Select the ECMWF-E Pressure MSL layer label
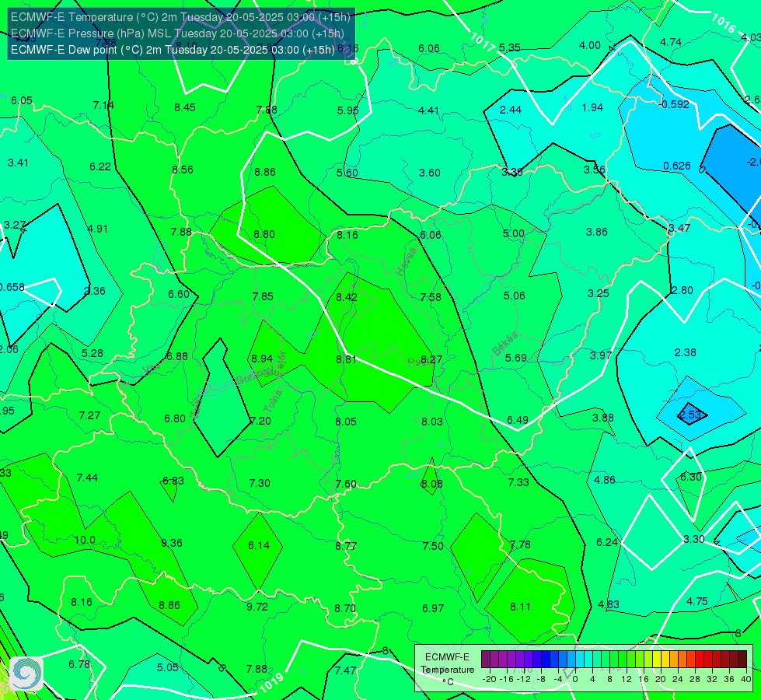The height and width of the screenshot is (700, 761). pyautogui.click(x=177, y=33)
